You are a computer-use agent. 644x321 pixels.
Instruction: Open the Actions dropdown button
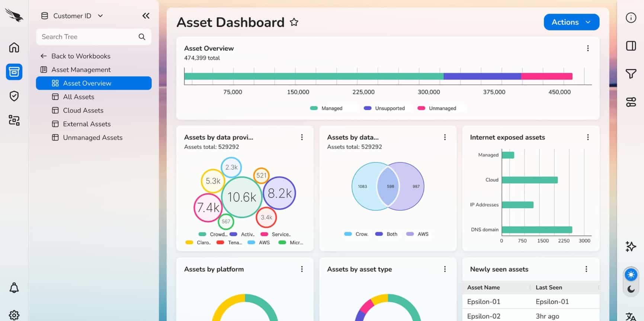point(571,22)
